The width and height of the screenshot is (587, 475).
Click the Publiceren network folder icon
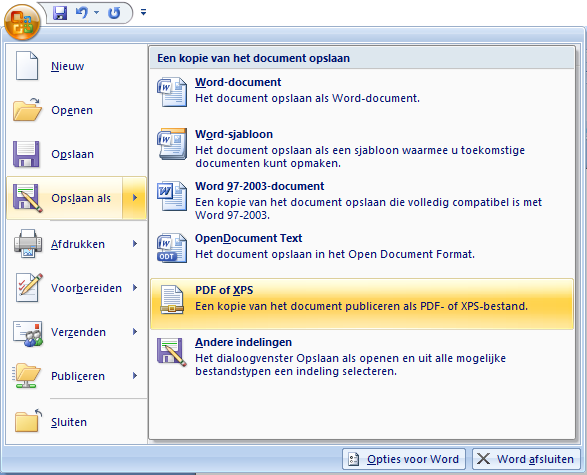click(x=26, y=376)
